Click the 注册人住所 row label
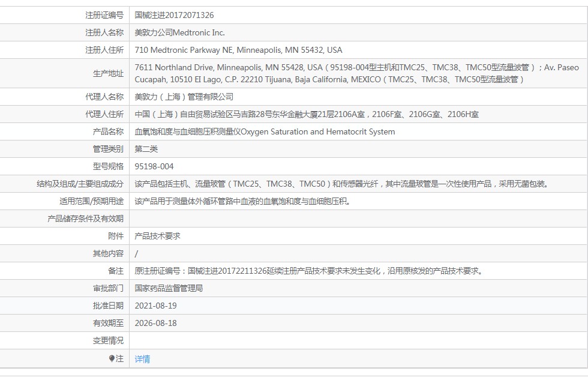This screenshot has width=588, height=377. (x=104, y=50)
